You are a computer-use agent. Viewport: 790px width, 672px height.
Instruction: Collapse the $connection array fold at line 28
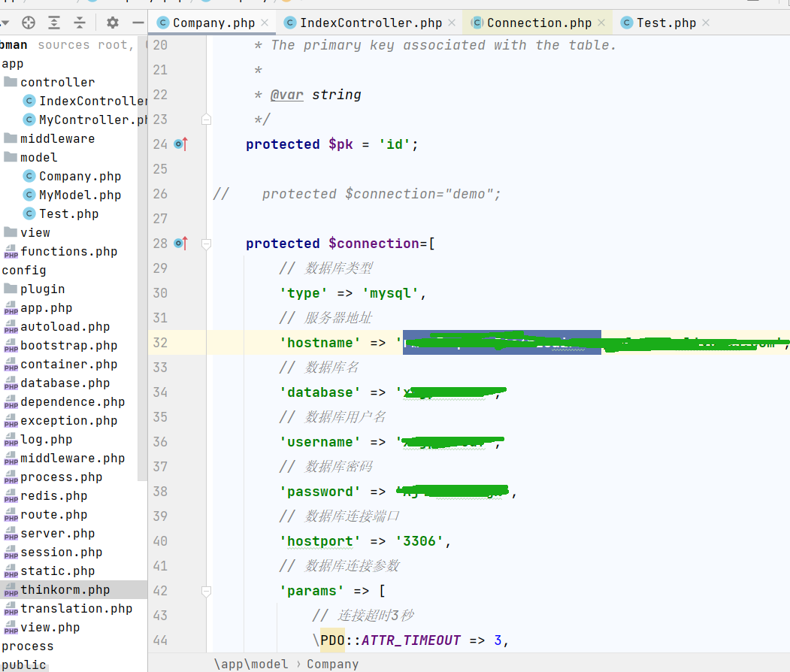[206, 244]
